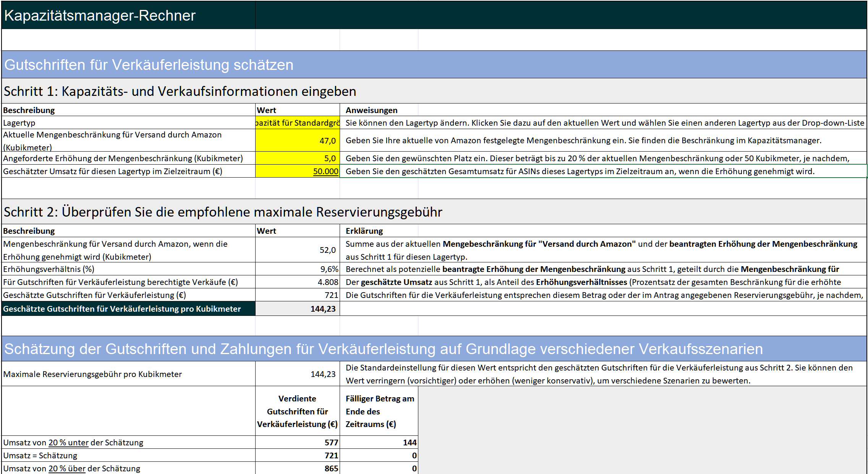Select the Lagertyp dropdown value cell
Screen dimensions: 868x474
(297, 123)
